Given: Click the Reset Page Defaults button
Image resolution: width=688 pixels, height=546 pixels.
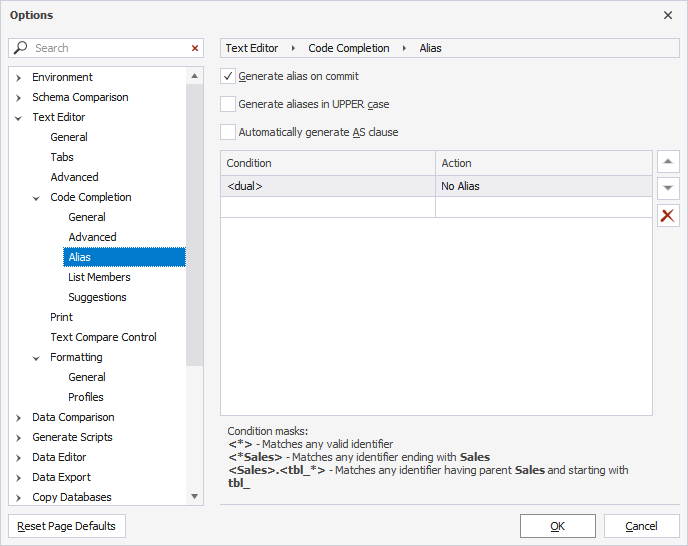Looking at the screenshot, I should pyautogui.click(x=67, y=526).
